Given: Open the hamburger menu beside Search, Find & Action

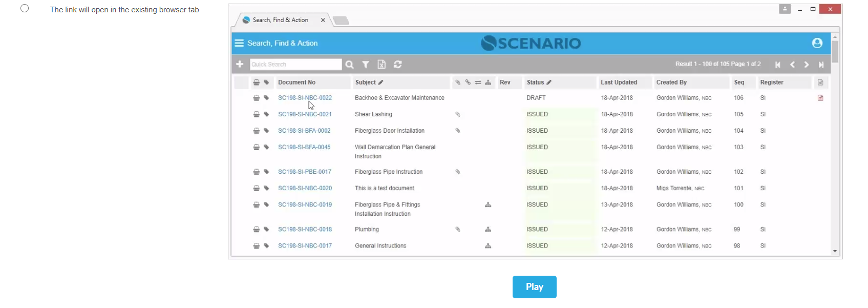Looking at the screenshot, I should click(239, 43).
